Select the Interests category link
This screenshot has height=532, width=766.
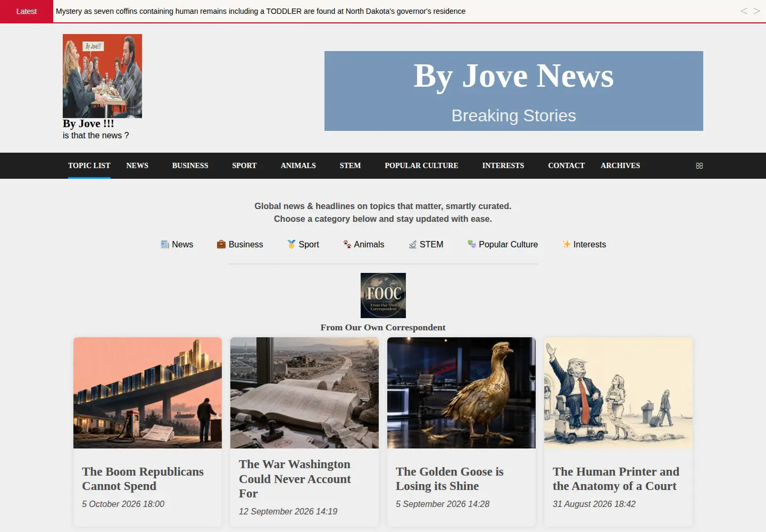pyautogui.click(x=589, y=244)
